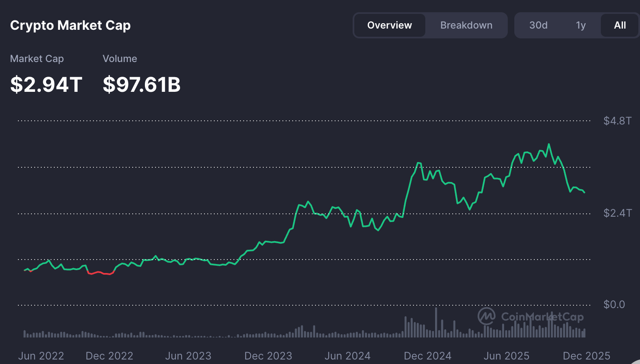Click the $97.61B volume value
The height and width of the screenshot is (364, 640).
click(142, 84)
